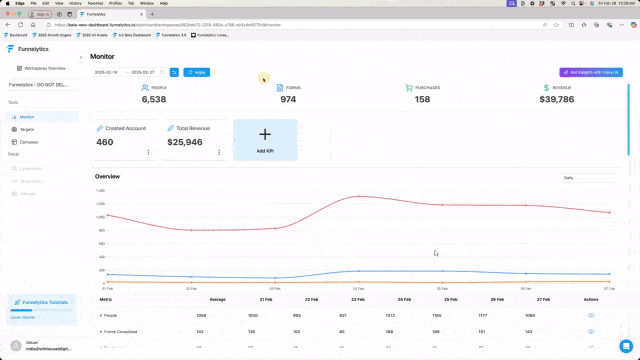The width and height of the screenshot is (640, 360).
Task: Click the 27 Feb column header
Action: click(543, 300)
